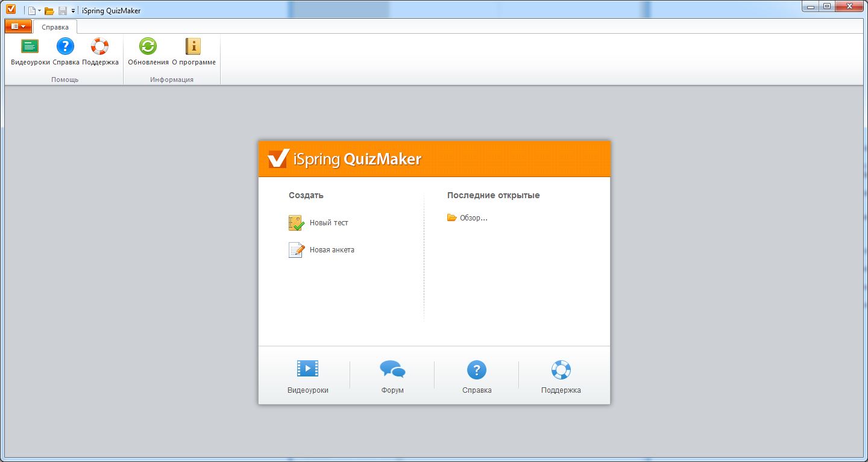The height and width of the screenshot is (462, 868).
Task: Click the save floppy disk icon
Action: click(62, 11)
